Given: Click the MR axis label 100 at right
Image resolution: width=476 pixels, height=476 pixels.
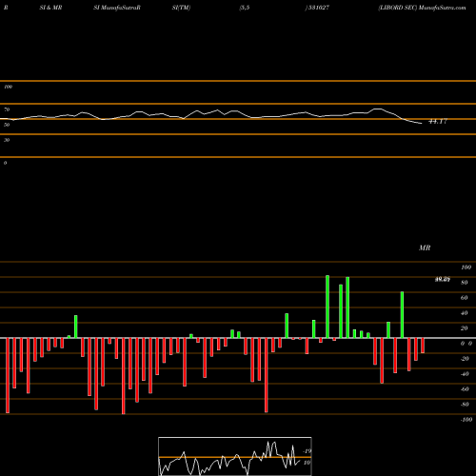Looking at the screenshot, I should coord(466,268).
